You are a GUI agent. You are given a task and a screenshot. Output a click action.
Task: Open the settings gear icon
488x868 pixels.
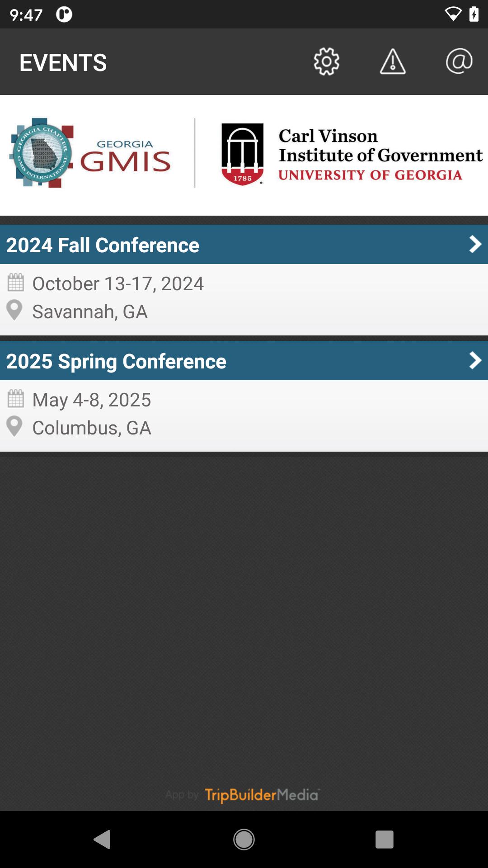tap(326, 61)
